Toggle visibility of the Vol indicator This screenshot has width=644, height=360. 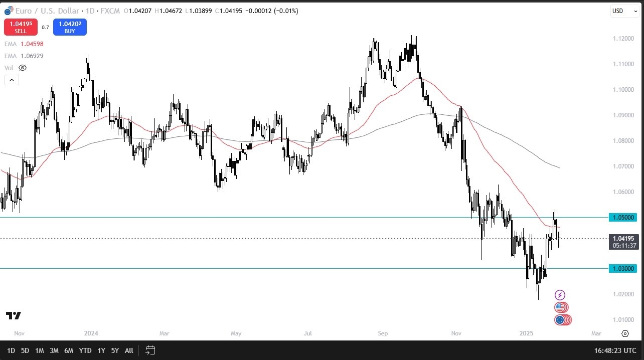(23, 68)
